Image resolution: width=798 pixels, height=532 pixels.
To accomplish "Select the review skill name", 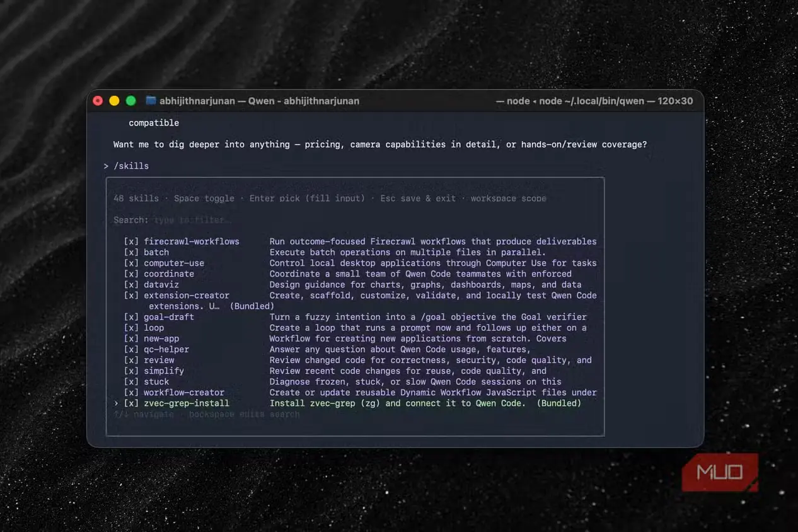I will [159, 360].
